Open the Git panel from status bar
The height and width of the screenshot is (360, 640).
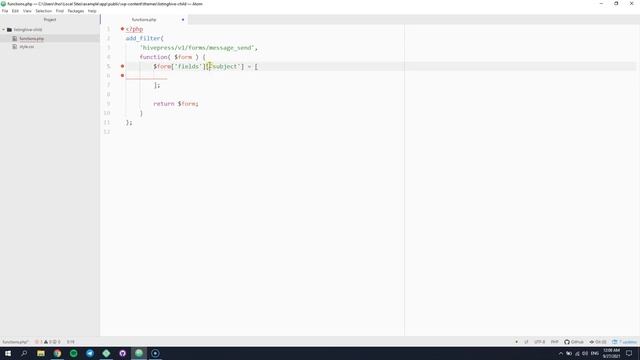click(x=598, y=342)
